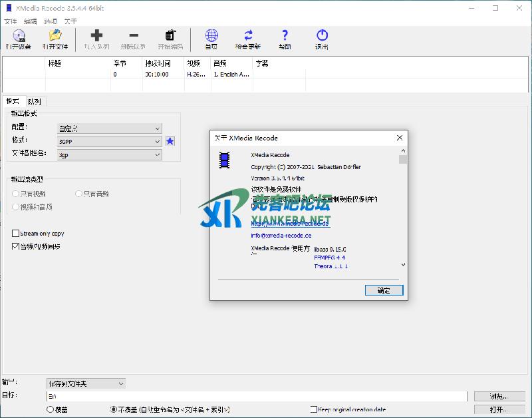Click the Check for Updates (检查更新) icon
532x418 pixels.
(248, 36)
